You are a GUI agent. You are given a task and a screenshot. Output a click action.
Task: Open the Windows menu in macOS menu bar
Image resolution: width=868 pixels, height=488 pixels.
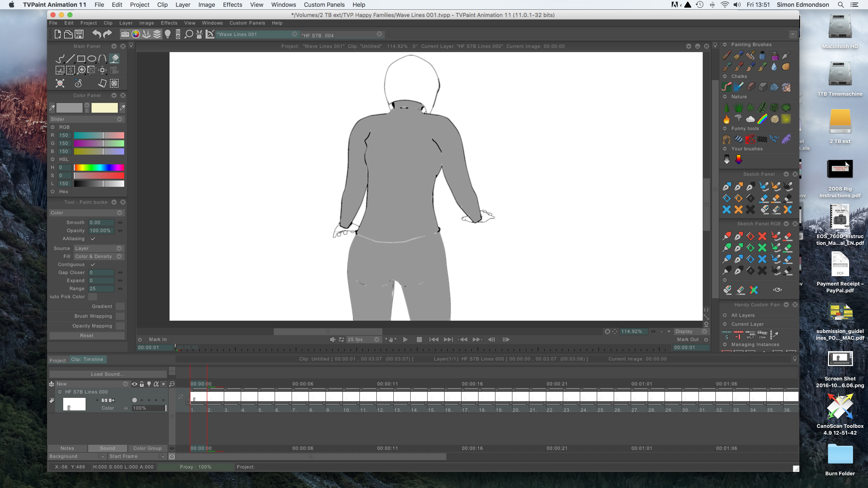coord(283,5)
